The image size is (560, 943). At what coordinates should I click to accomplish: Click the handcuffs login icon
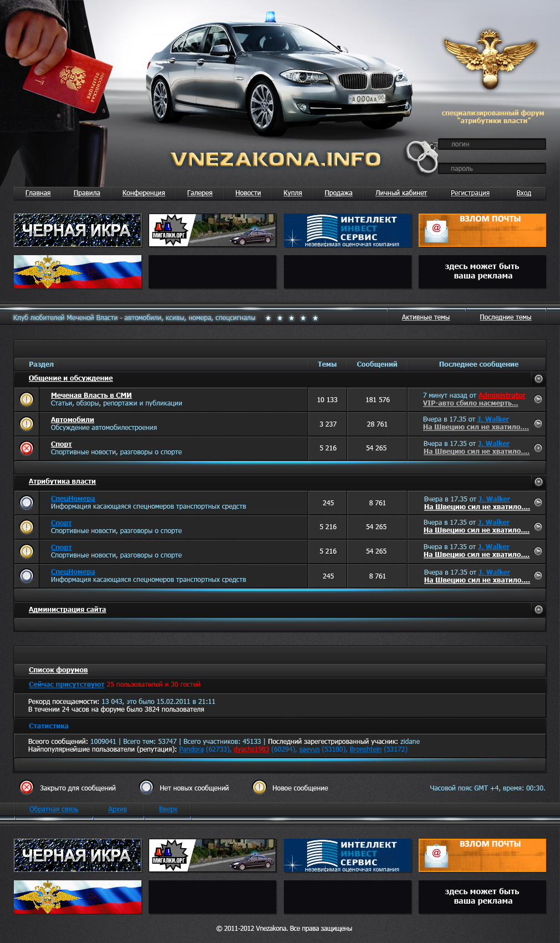[x=422, y=156]
